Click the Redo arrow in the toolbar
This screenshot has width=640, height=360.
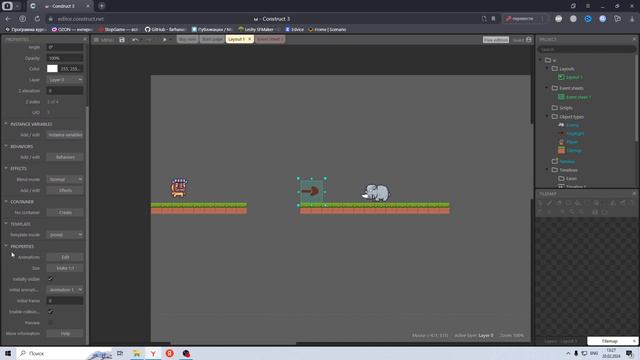(x=149, y=40)
